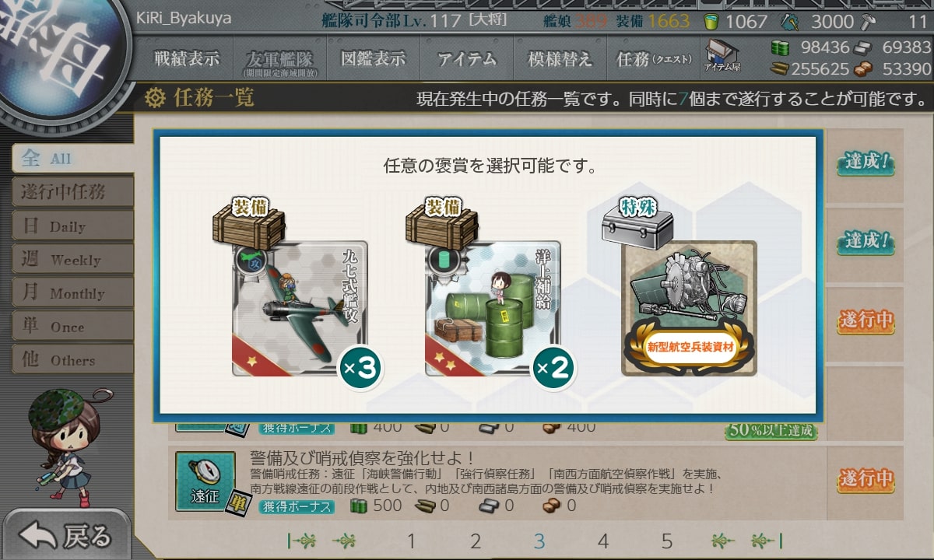This screenshot has width=934, height=560.
Task: Switch to the Weekly quest filter
Action: point(72,259)
